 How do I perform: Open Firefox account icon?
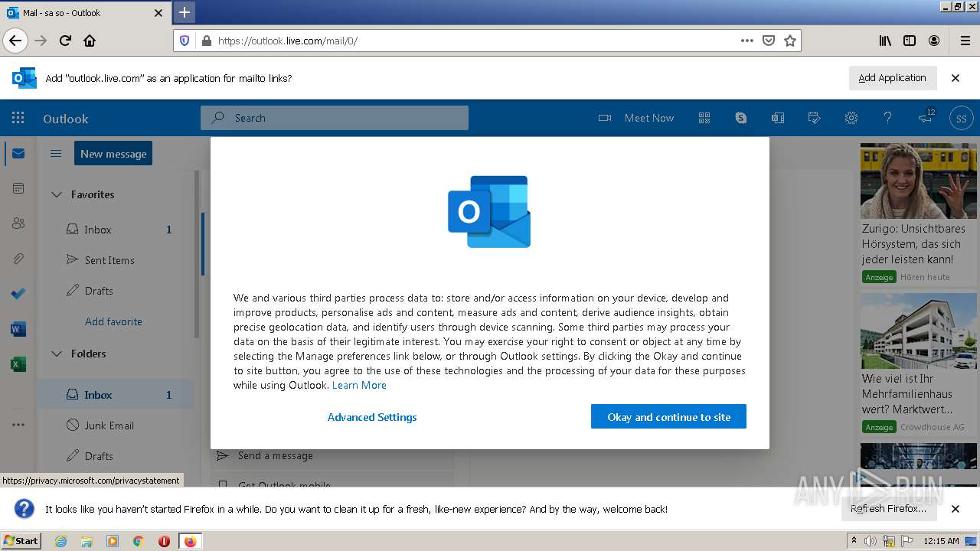(934, 41)
